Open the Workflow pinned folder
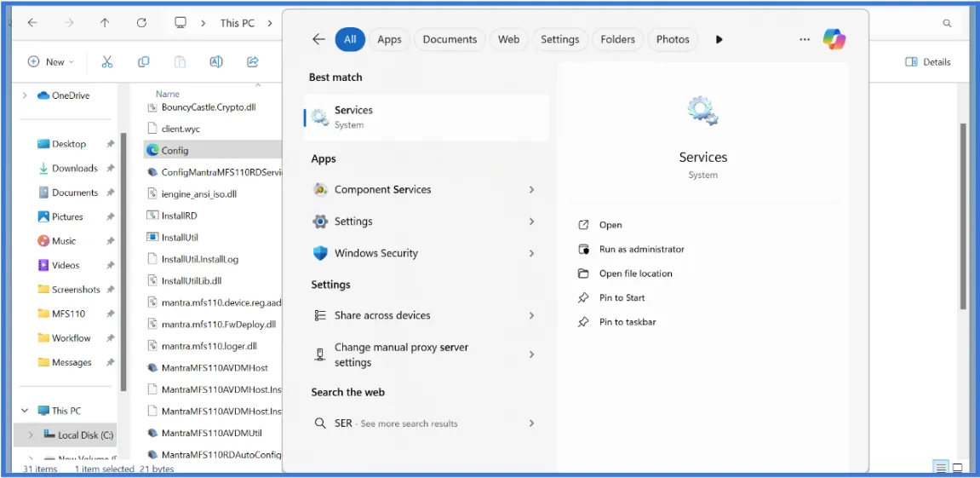The width and height of the screenshot is (980, 478). [72, 338]
